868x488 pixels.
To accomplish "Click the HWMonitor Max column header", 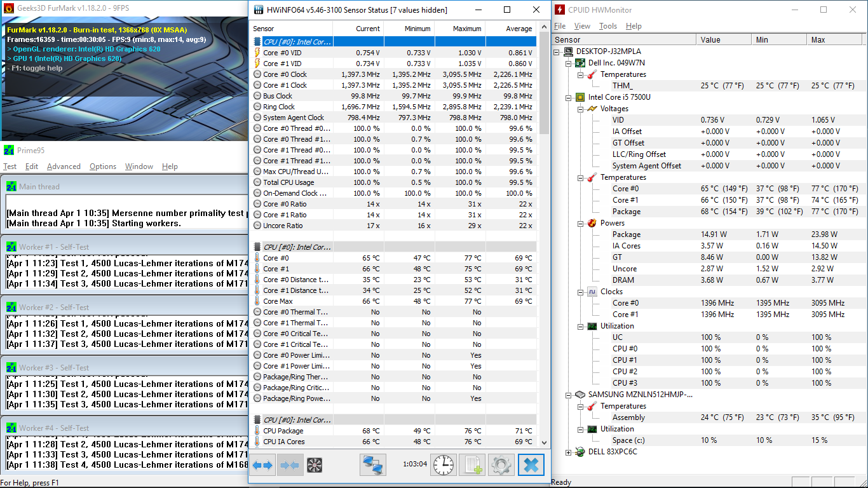I will pyautogui.click(x=836, y=39).
